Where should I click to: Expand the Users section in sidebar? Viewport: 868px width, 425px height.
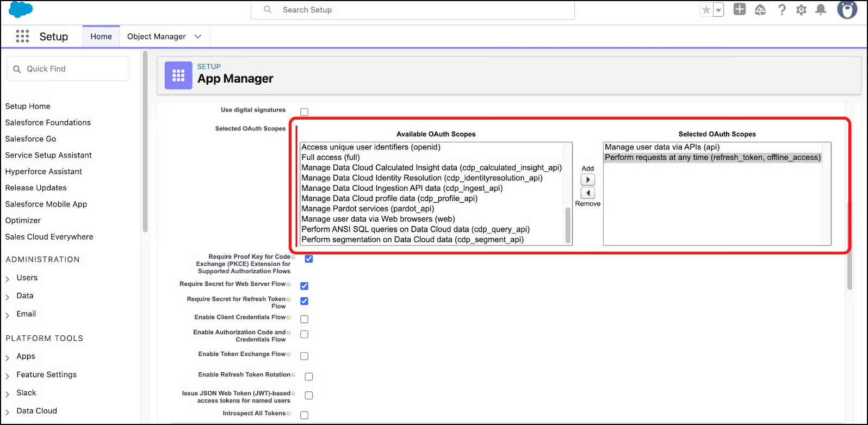[x=8, y=278]
